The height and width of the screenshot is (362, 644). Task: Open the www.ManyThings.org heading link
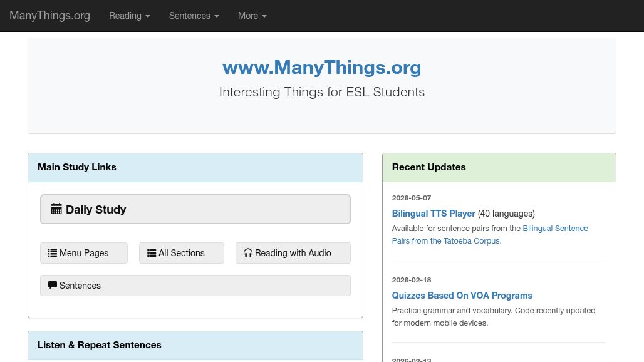pyautogui.click(x=322, y=67)
